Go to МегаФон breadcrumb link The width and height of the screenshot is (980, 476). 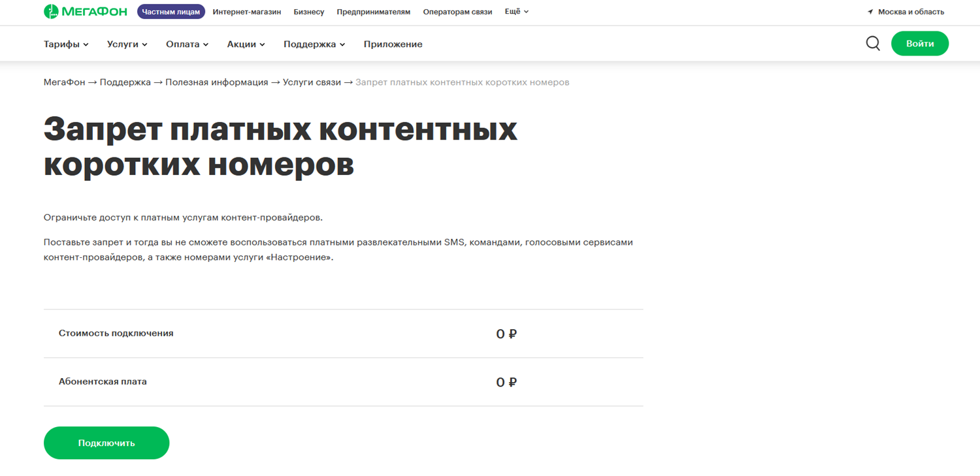point(65,82)
